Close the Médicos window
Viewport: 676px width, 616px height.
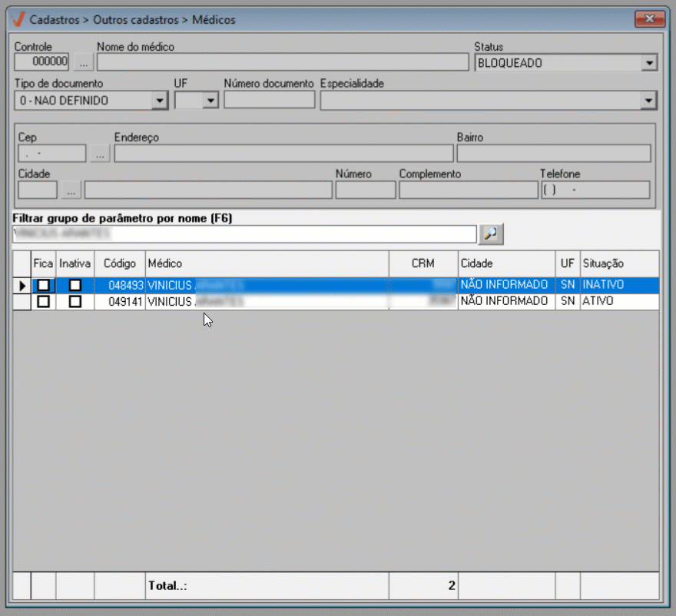click(x=650, y=18)
